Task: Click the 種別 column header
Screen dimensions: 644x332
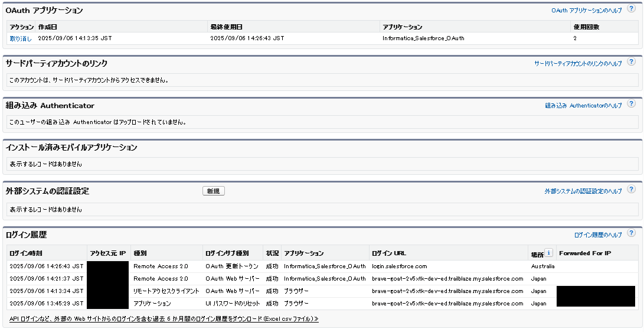Action: pos(140,253)
